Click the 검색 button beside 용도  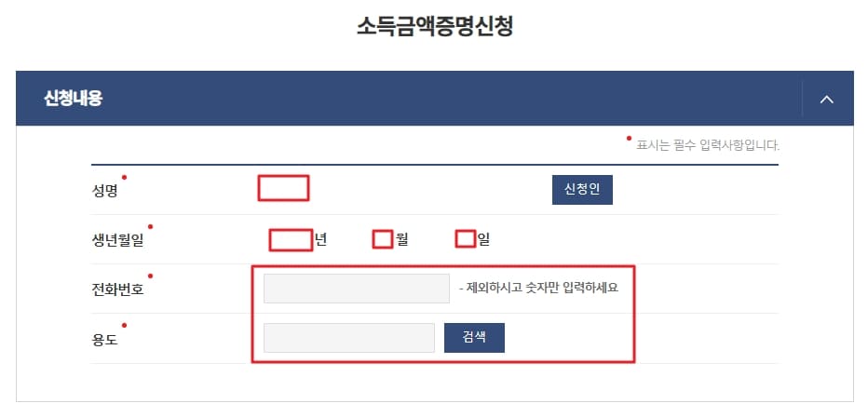tap(474, 337)
